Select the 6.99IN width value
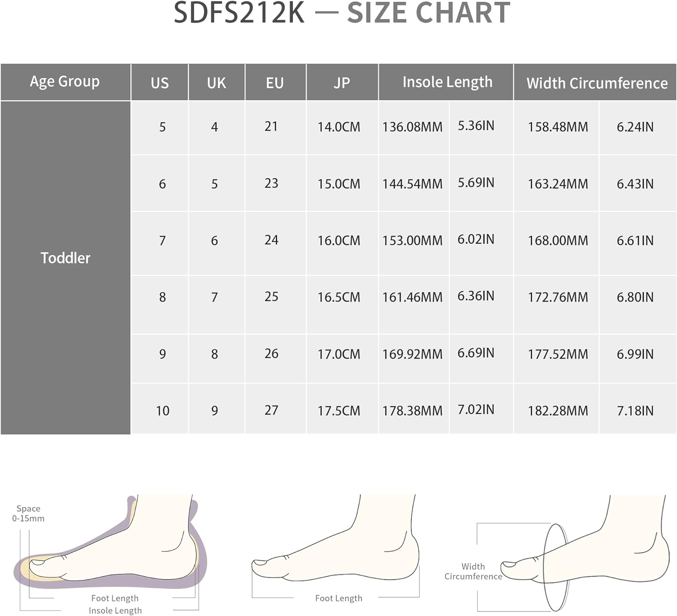Screen dimensions: 677x616 pos(635,355)
